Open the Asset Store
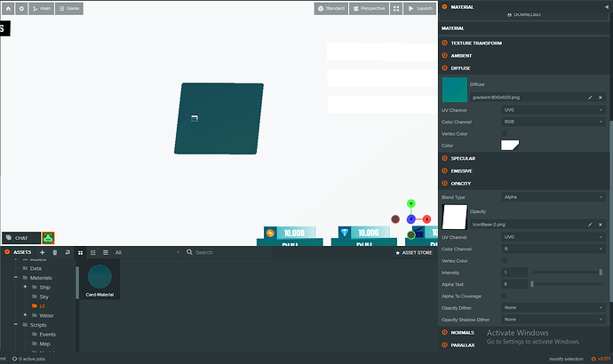This screenshot has height=364, width=613. click(x=414, y=252)
